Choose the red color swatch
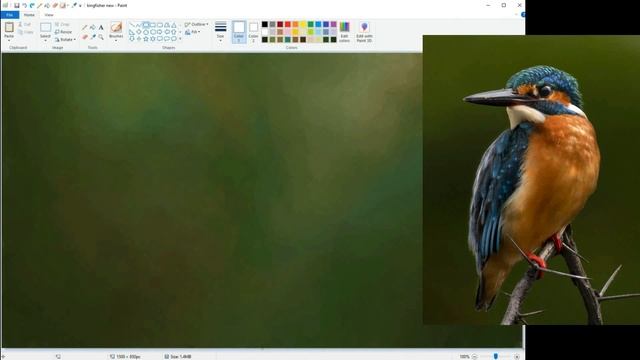 (288, 24)
